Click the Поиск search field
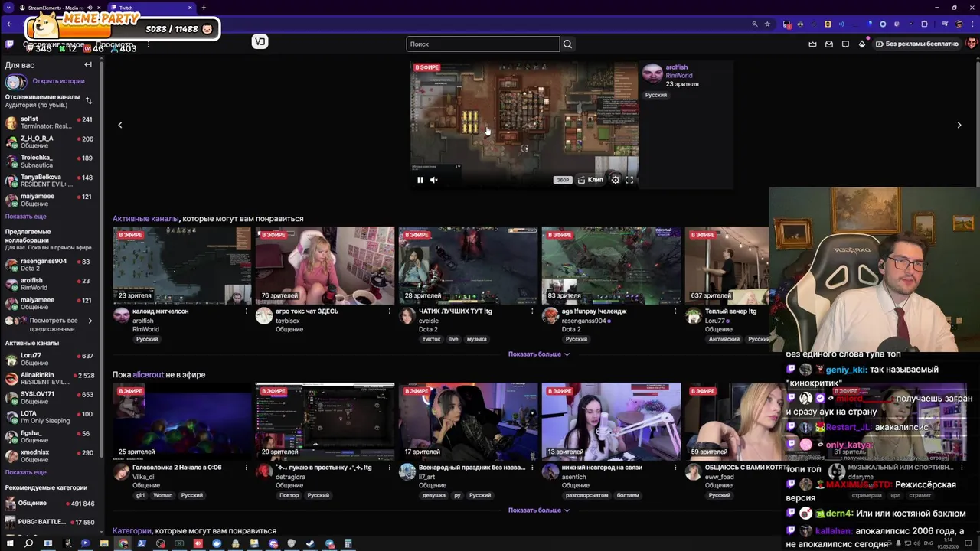The width and height of the screenshot is (980, 551). (482, 44)
